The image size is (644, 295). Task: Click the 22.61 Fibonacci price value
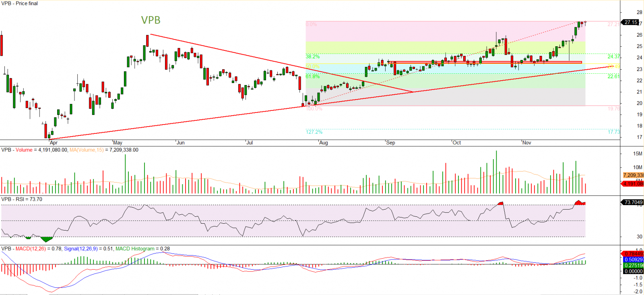(614, 76)
